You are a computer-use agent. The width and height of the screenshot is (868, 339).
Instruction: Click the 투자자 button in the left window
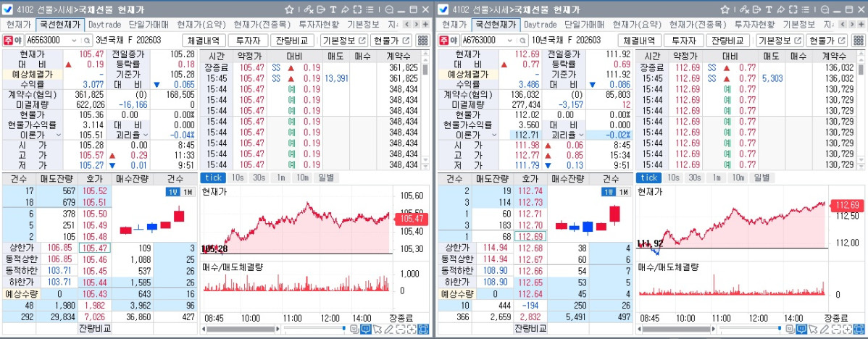click(x=249, y=41)
